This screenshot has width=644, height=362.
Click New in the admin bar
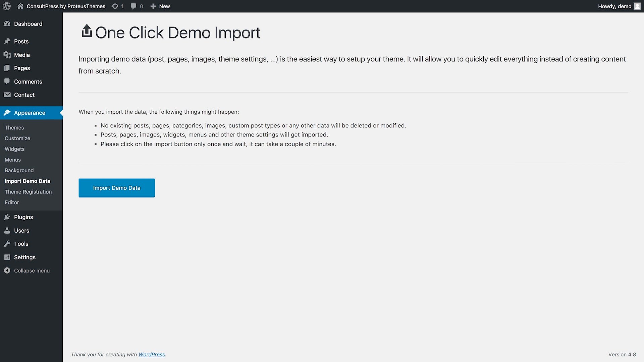point(164,6)
